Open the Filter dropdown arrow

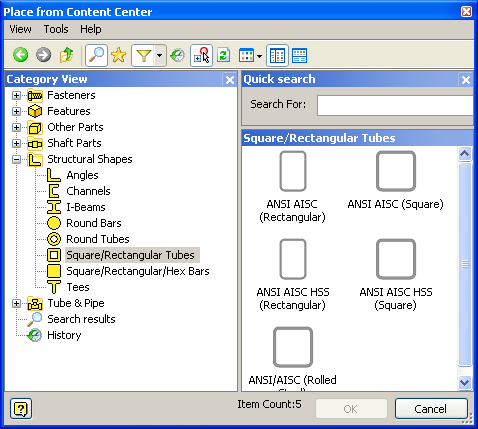pos(160,55)
